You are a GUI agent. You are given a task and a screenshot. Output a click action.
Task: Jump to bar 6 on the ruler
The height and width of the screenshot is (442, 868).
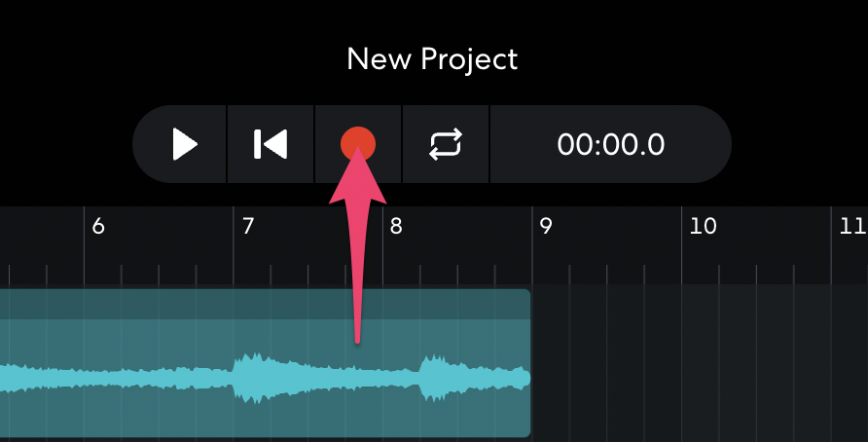(97, 227)
